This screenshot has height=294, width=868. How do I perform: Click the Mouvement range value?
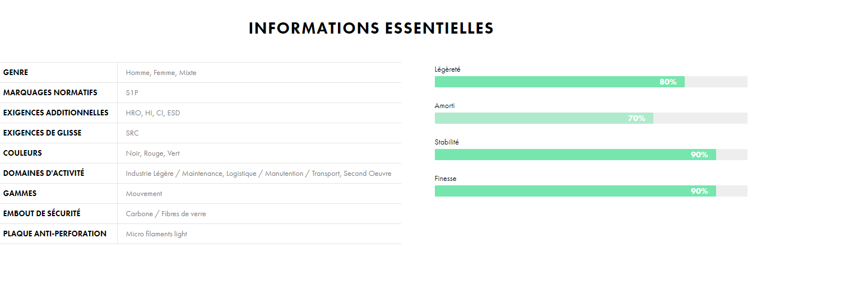[144, 194]
